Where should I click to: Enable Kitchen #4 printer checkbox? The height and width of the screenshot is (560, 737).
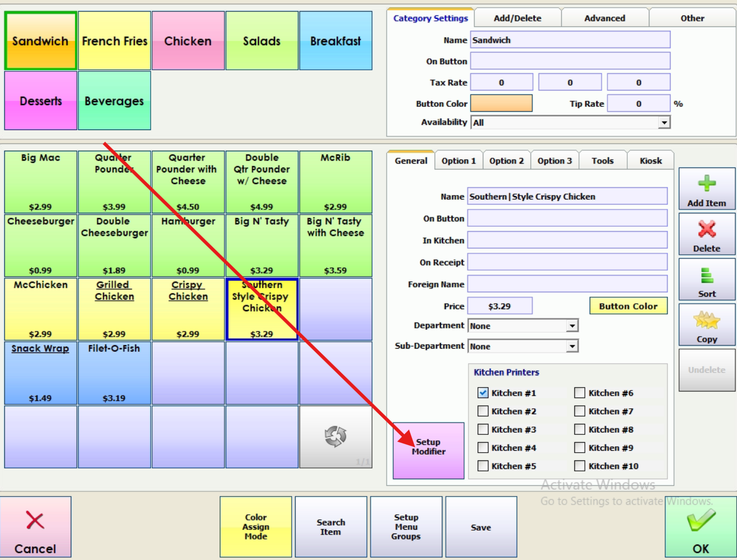coord(483,448)
